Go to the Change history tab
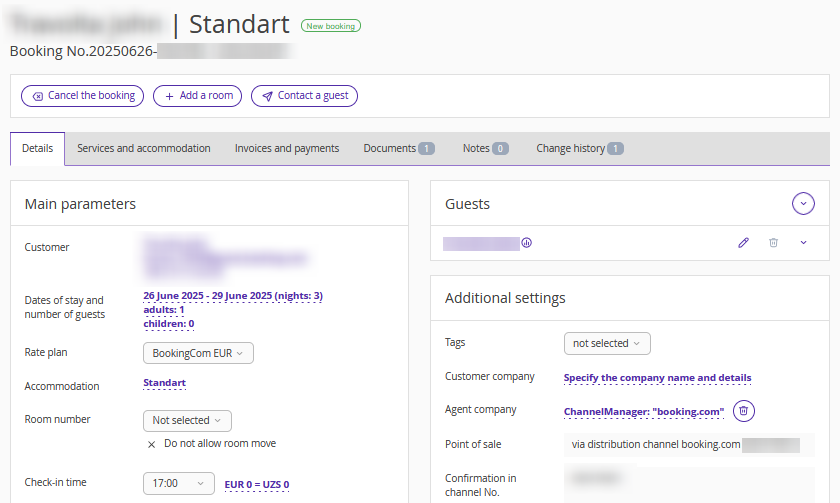This screenshot has height=503, width=840. [579, 149]
